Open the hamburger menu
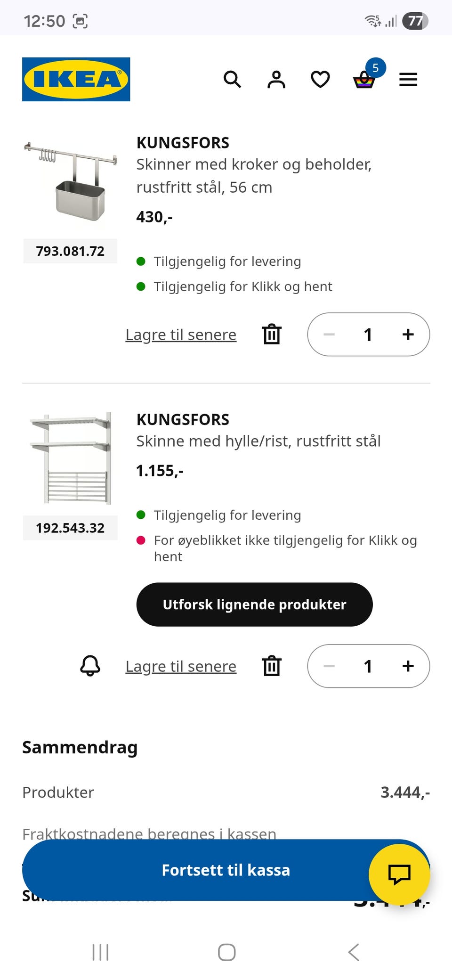 [408, 80]
